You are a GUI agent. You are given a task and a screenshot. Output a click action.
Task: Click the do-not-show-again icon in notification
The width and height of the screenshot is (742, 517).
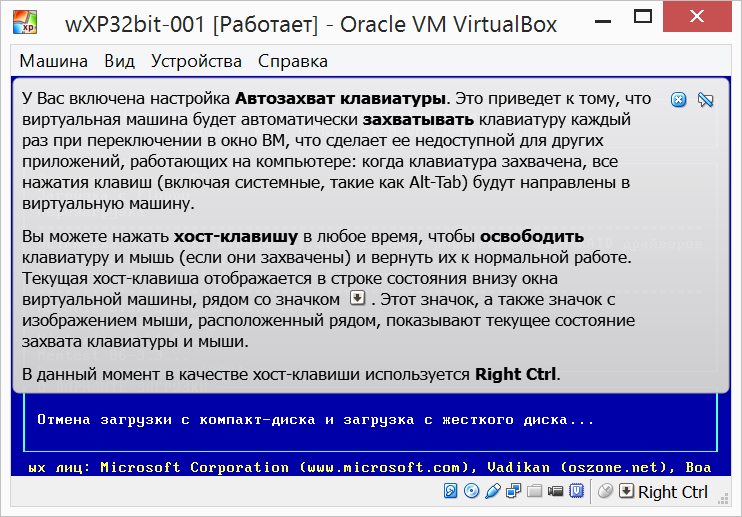click(x=705, y=100)
